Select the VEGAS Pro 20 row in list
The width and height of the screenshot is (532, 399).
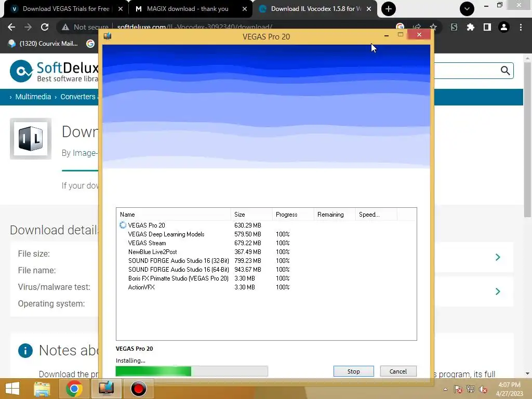click(267, 225)
